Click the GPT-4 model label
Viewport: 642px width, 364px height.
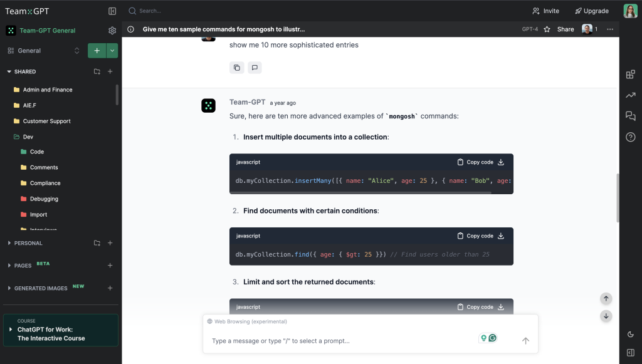point(530,29)
